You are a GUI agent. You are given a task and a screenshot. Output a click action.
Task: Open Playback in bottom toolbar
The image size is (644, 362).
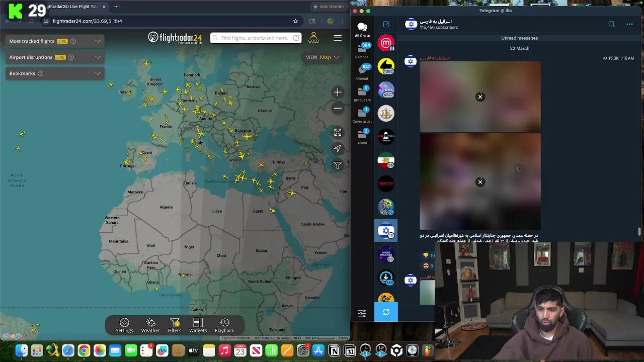point(224,325)
